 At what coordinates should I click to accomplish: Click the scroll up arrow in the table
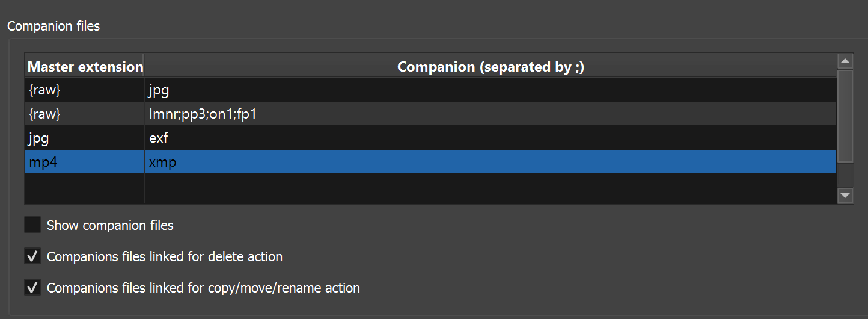point(845,61)
